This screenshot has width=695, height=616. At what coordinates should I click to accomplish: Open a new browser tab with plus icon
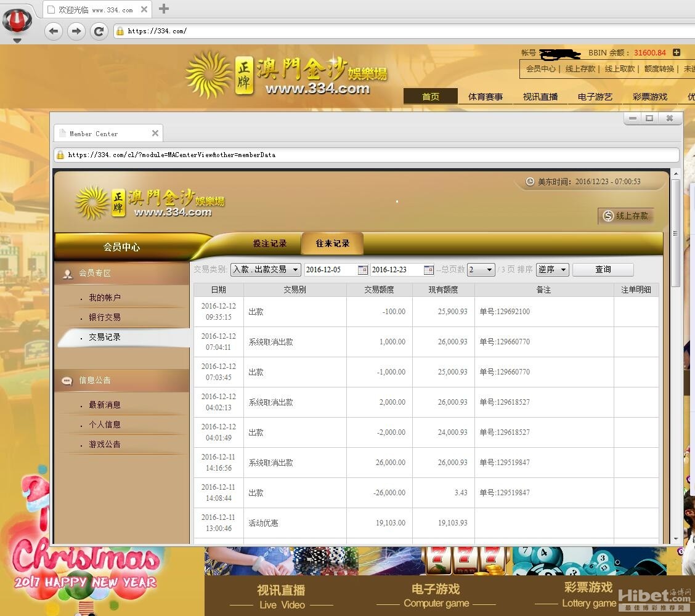[x=164, y=9]
